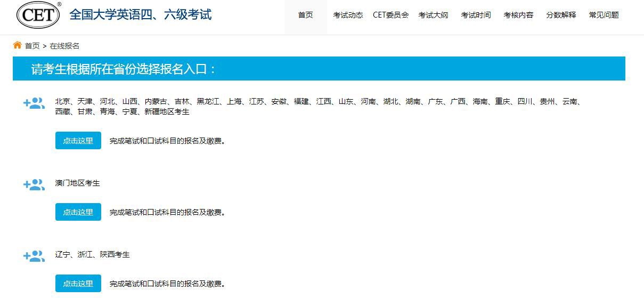This screenshot has height=298, width=644.
Task: Click the 首页 breadcrumb link
Action: coord(32,46)
